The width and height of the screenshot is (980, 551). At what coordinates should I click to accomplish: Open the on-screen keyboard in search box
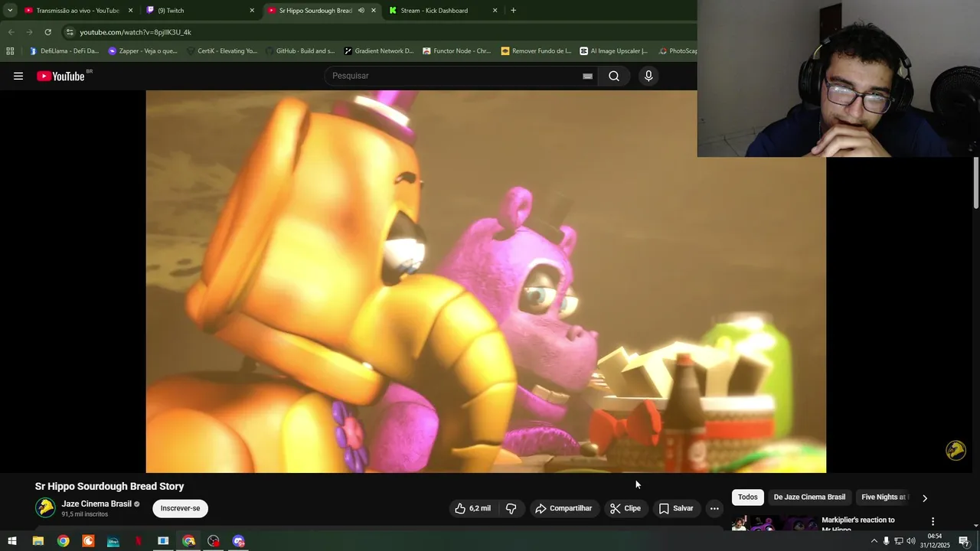[587, 76]
